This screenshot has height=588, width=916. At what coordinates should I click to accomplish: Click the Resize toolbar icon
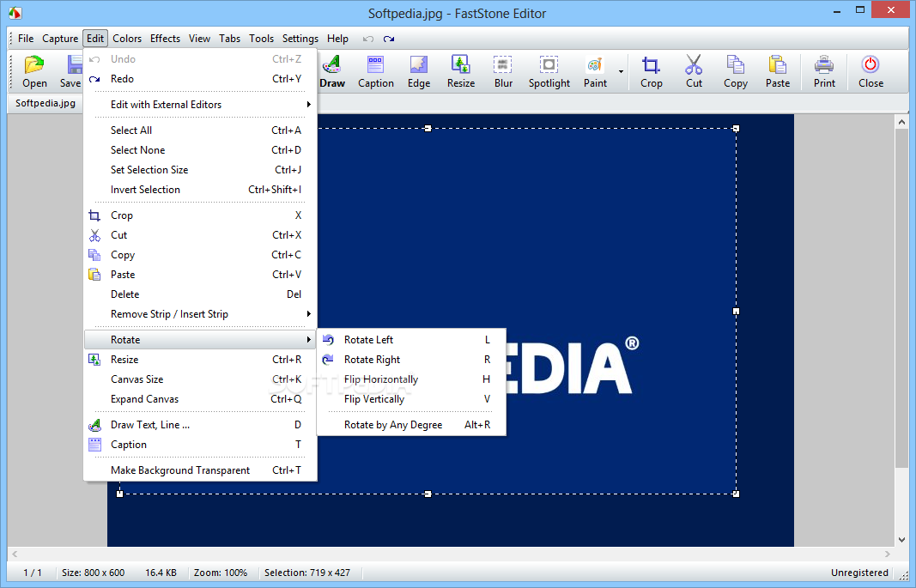pyautogui.click(x=460, y=64)
